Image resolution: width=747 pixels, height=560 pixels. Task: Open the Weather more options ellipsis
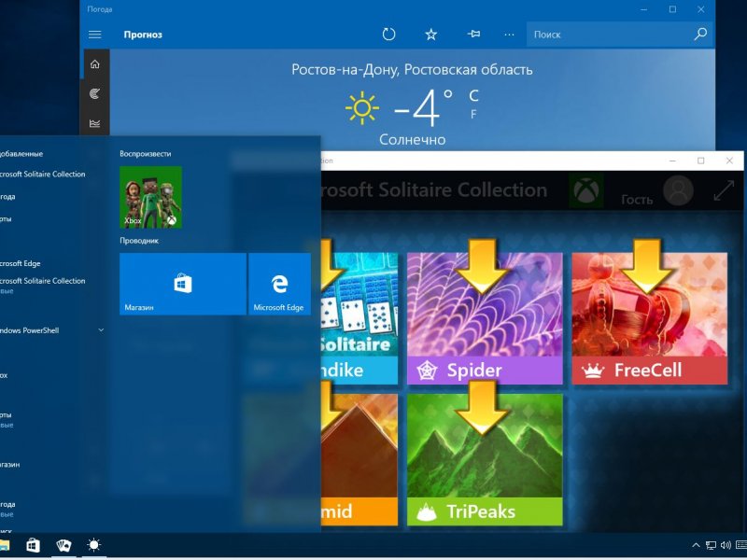[x=509, y=35]
